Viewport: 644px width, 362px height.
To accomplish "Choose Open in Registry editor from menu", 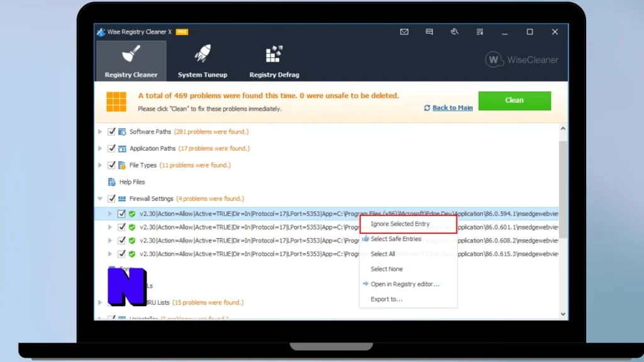I will 408,284.
